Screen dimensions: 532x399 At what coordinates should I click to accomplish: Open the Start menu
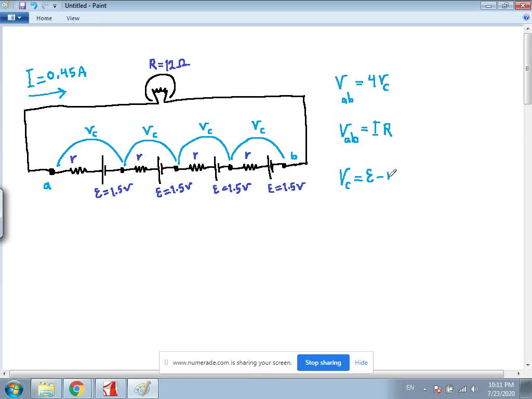[12, 388]
